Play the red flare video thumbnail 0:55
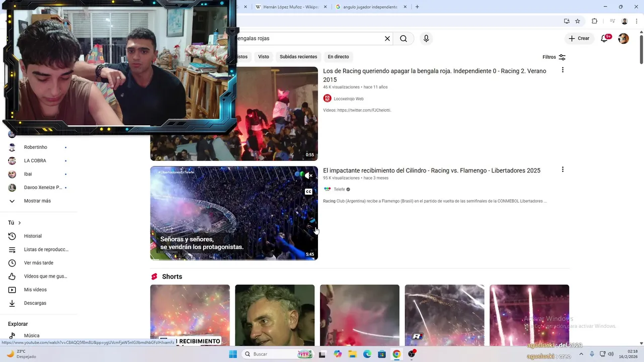This screenshot has height=362, width=644. [x=277, y=114]
